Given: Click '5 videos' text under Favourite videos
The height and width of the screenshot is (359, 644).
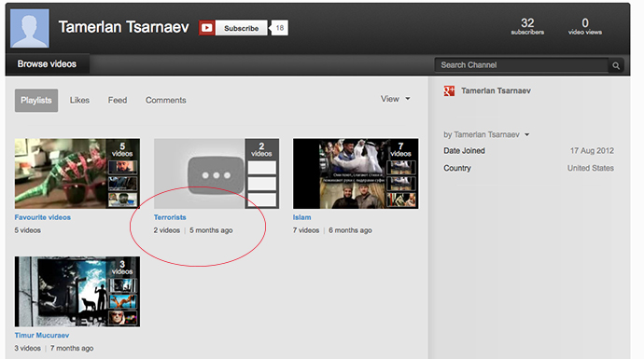Looking at the screenshot, I should tap(27, 230).
